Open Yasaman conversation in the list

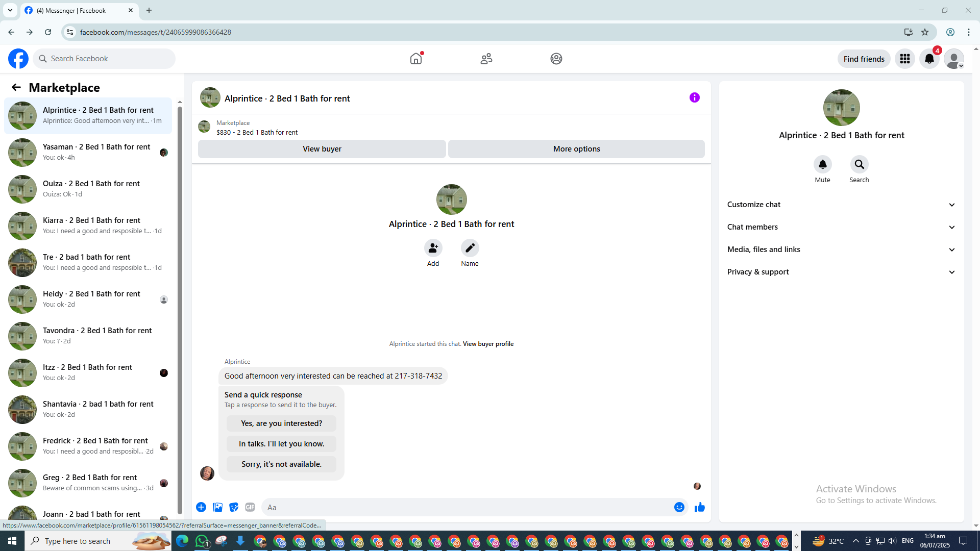click(88, 152)
